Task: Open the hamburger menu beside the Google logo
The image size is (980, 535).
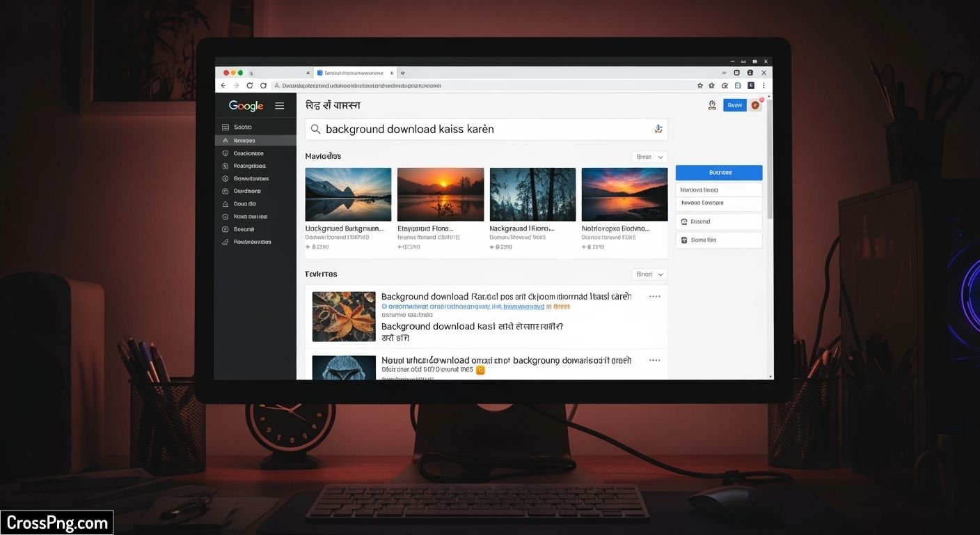Action: (280, 106)
